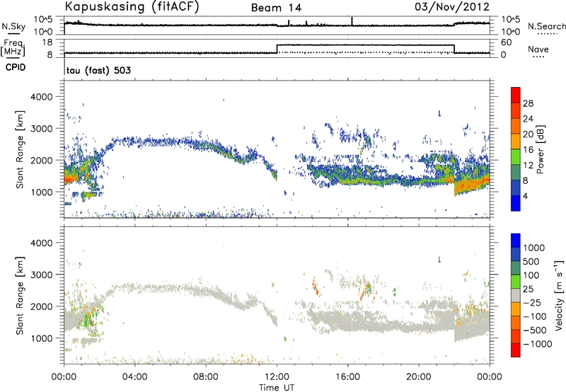Viewport: 566px width, 392px height.
Task: Click the 08:00 time axis label
Action: coord(206,377)
